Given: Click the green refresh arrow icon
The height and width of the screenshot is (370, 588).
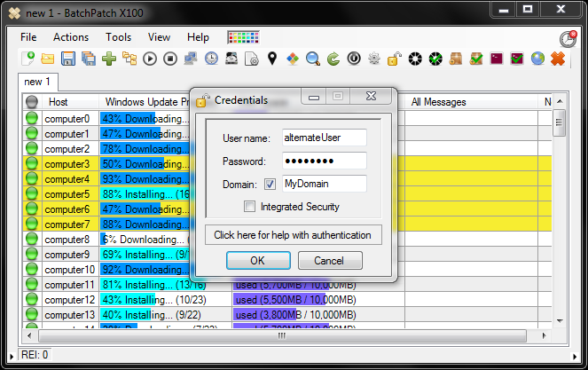Looking at the screenshot, I should [x=333, y=59].
